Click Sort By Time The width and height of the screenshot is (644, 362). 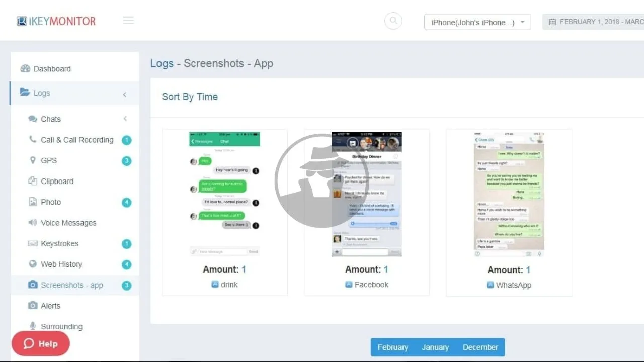click(x=190, y=97)
